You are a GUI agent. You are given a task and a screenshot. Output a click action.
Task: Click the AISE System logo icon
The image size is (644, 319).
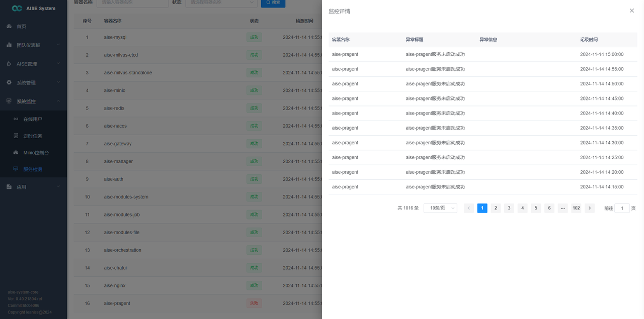pos(17,8)
